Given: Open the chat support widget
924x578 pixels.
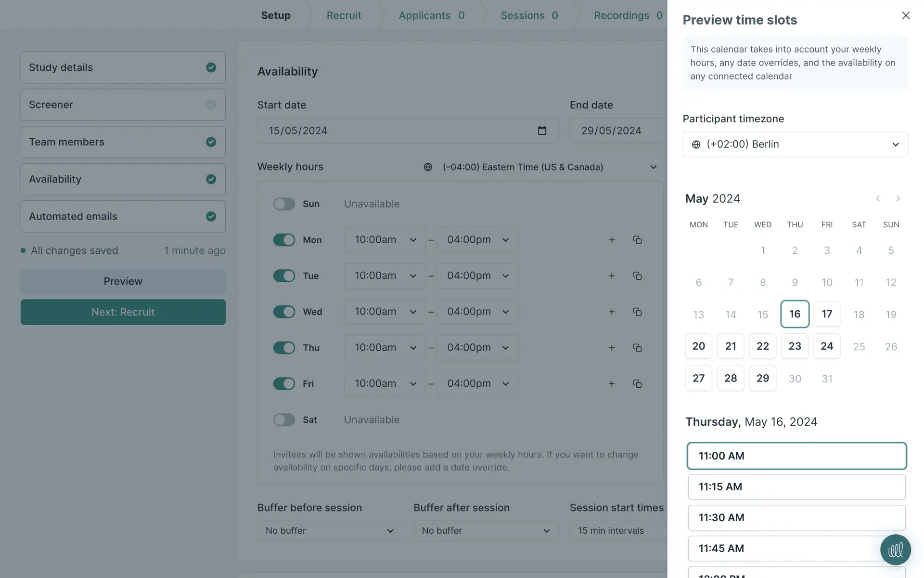Looking at the screenshot, I should pos(895,550).
